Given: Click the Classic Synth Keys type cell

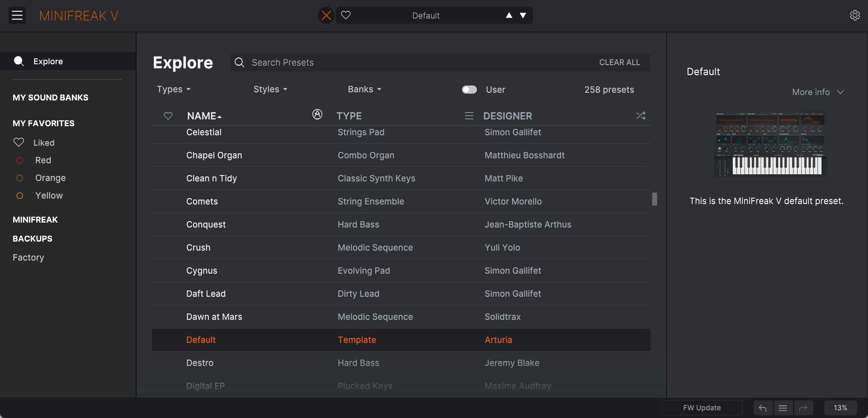Looking at the screenshot, I should point(376,178).
